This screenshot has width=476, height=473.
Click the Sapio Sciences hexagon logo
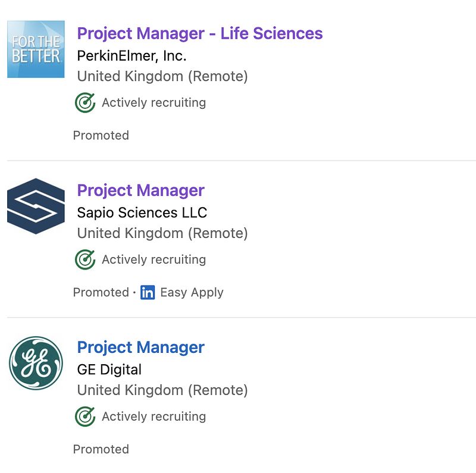pyautogui.click(x=36, y=206)
